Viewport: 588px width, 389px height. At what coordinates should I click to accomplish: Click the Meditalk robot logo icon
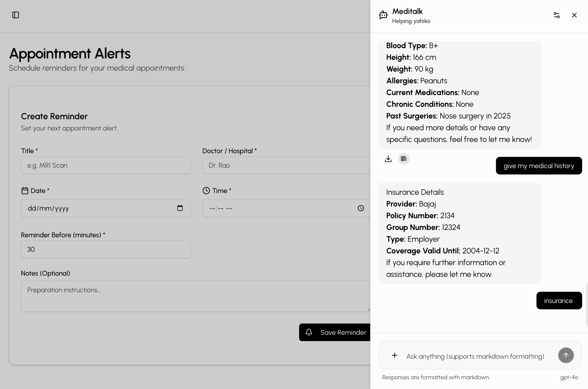pos(383,15)
